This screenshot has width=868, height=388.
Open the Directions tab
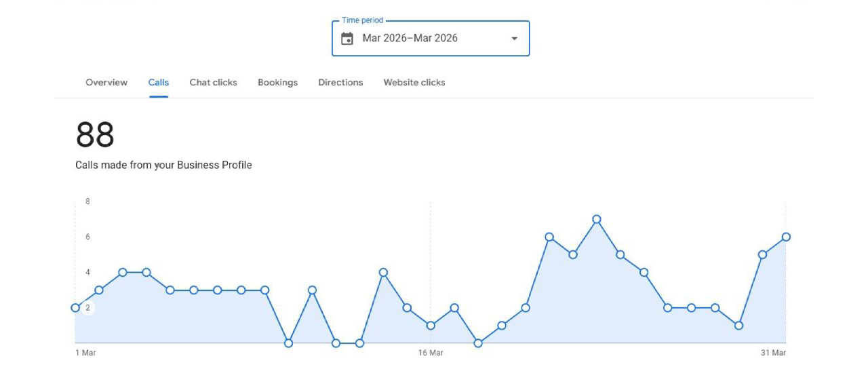(340, 82)
